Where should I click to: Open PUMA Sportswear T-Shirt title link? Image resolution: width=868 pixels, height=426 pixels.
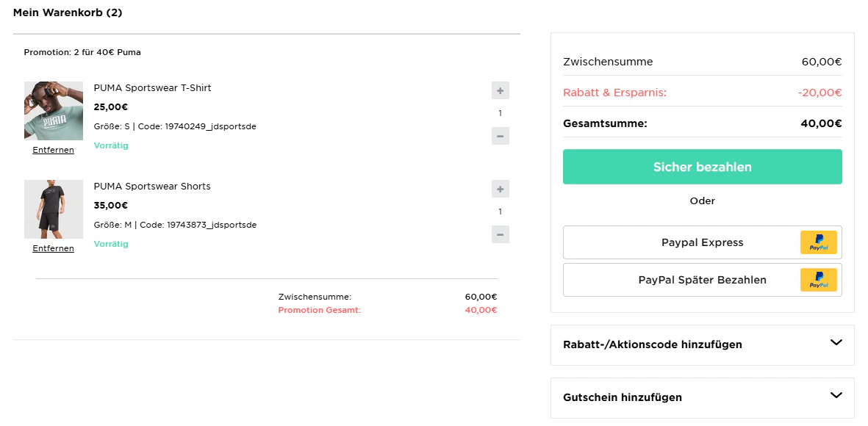pyautogui.click(x=152, y=87)
